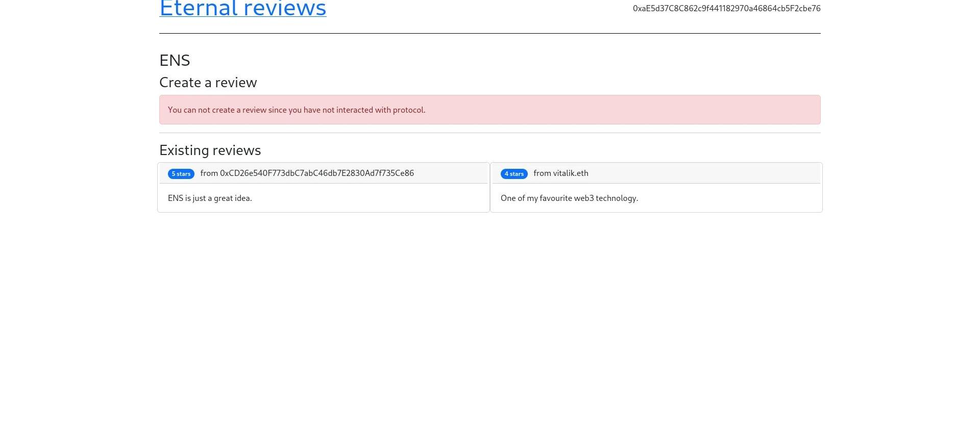Click the vitalik.eth reviewer name

pos(570,173)
